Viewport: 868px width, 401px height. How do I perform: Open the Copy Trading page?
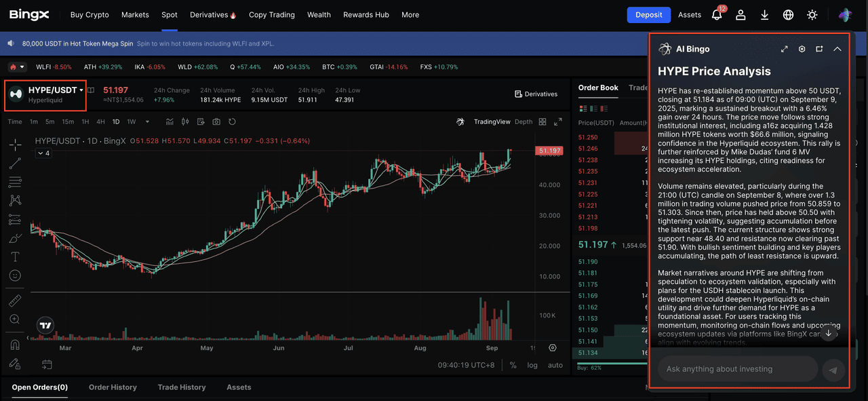pos(272,15)
